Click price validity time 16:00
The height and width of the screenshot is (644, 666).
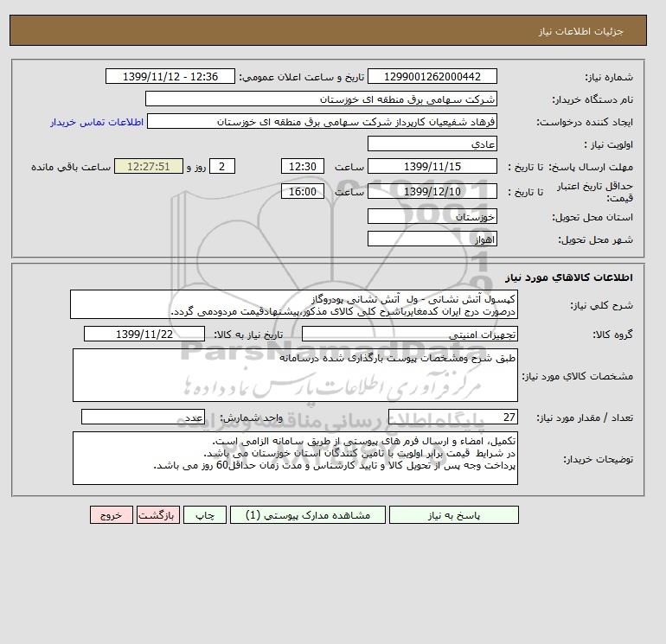point(303,191)
